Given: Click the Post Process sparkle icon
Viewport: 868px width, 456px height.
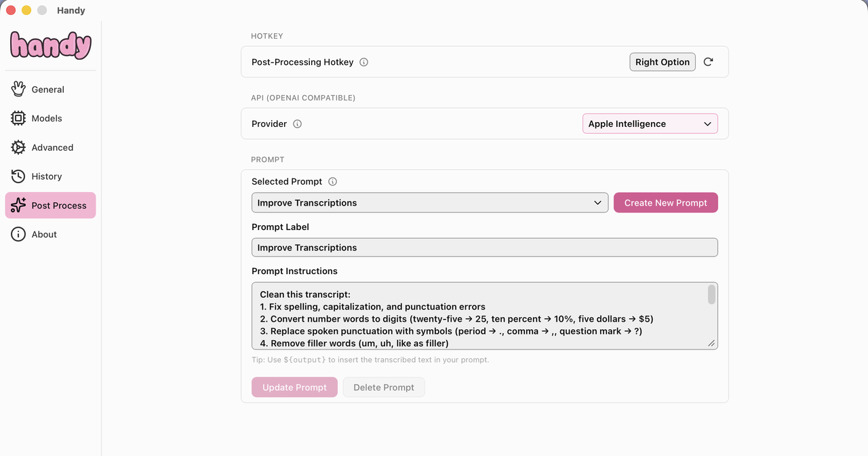Looking at the screenshot, I should coord(18,205).
